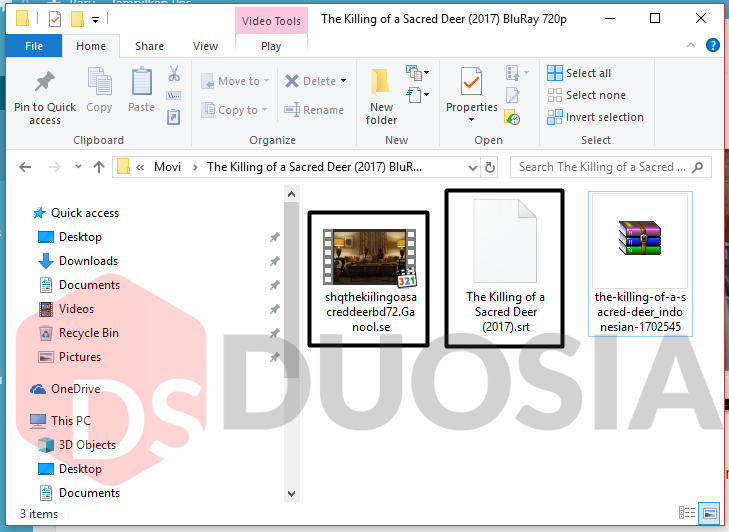Image resolution: width=729 pixels, height=532 pixels.
Task: Open the New item dropdown
Action: click(417, 73)
